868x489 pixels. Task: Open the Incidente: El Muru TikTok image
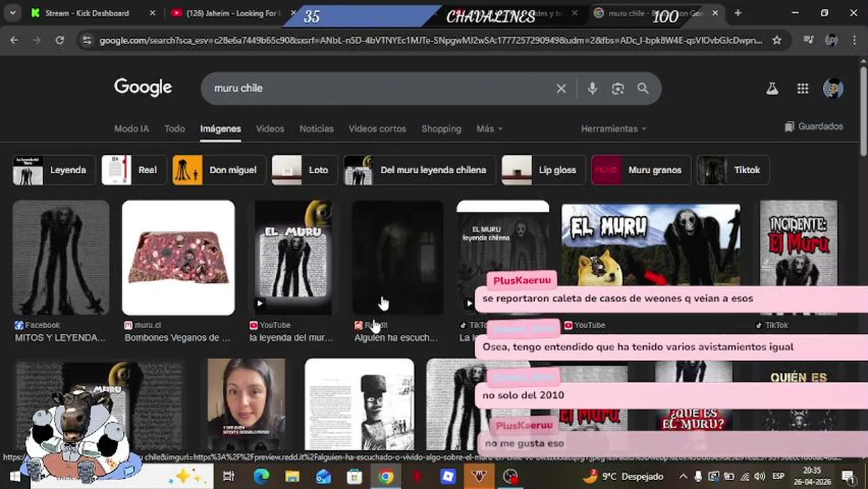coord(798,257)
